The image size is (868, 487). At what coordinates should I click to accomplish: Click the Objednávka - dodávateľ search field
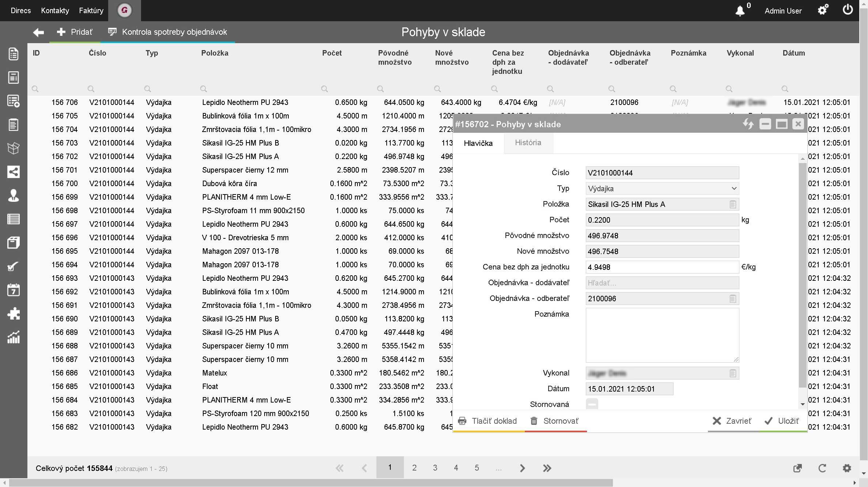pos(662,283)
